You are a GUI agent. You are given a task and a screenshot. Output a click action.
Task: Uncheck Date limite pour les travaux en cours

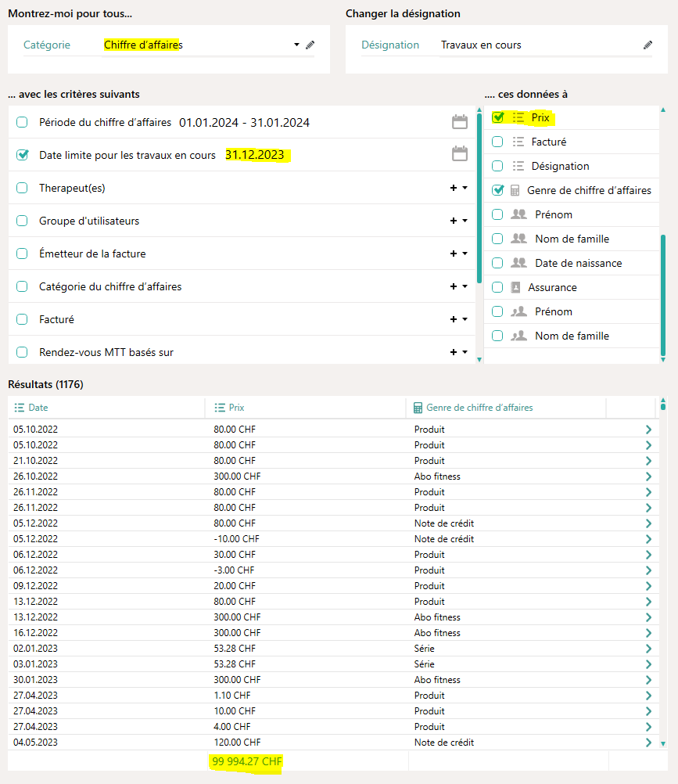22,155
